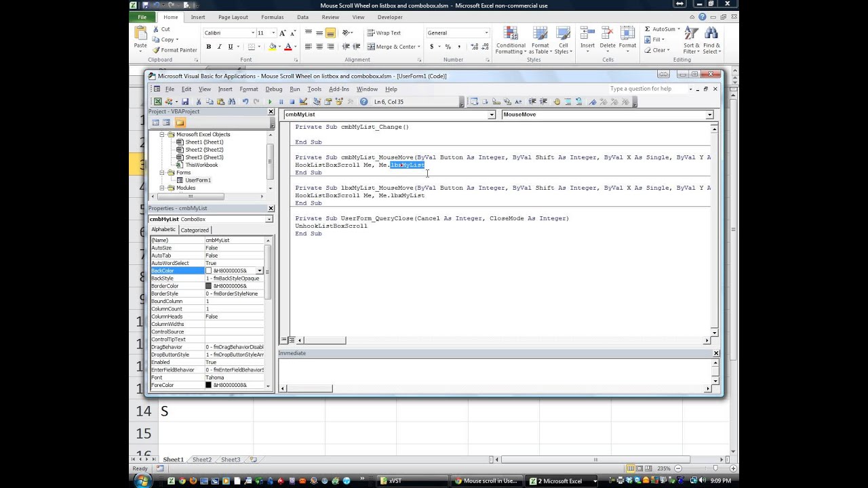Collapse Forms folder in project tree
This screenshot has height=488, width=868.
pyautogui.click(x=162, y=172)
